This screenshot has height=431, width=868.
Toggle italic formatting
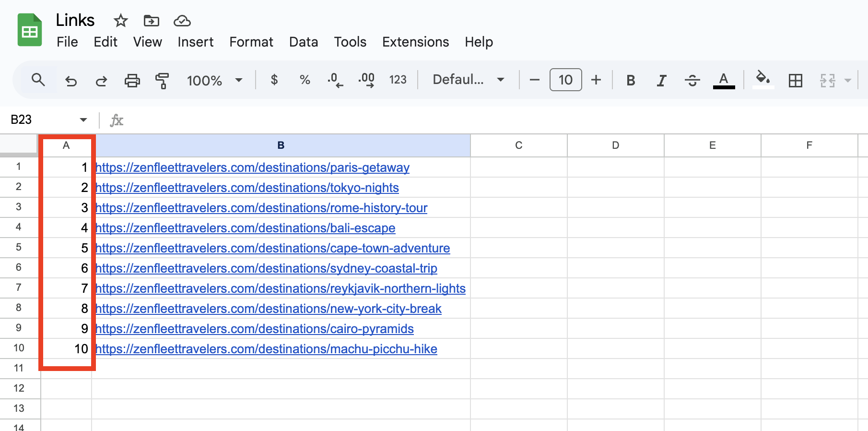(661, 80)
